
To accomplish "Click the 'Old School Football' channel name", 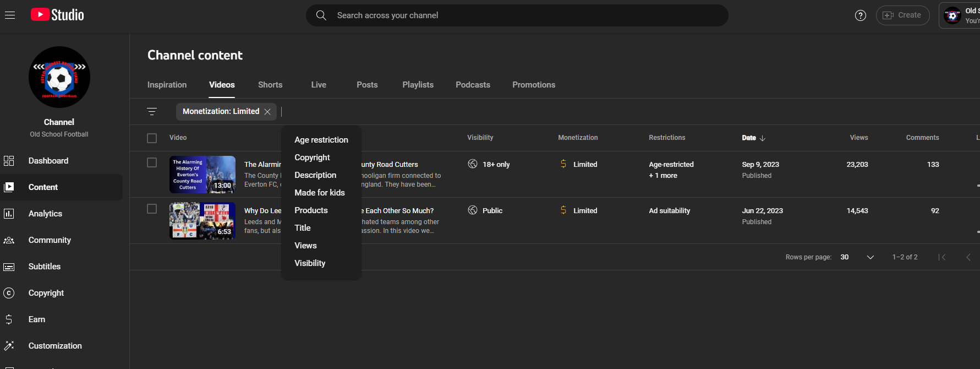I will (59, 134).
